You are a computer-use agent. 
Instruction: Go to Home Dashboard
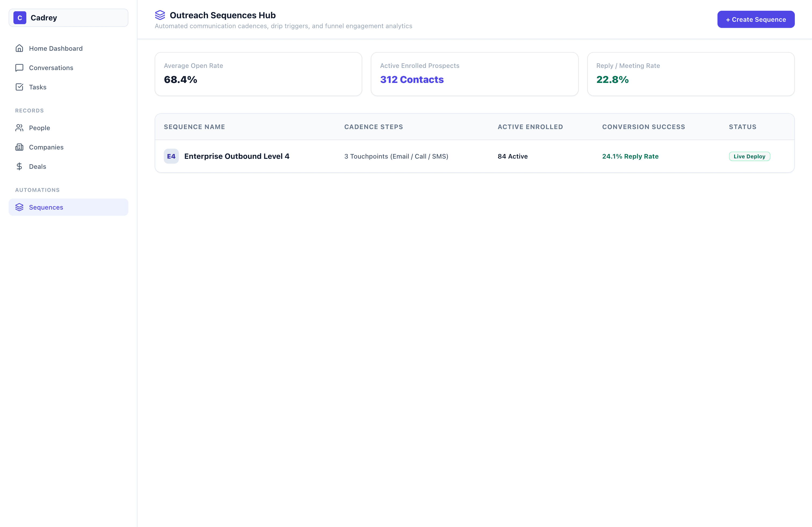tap(68, 48)
